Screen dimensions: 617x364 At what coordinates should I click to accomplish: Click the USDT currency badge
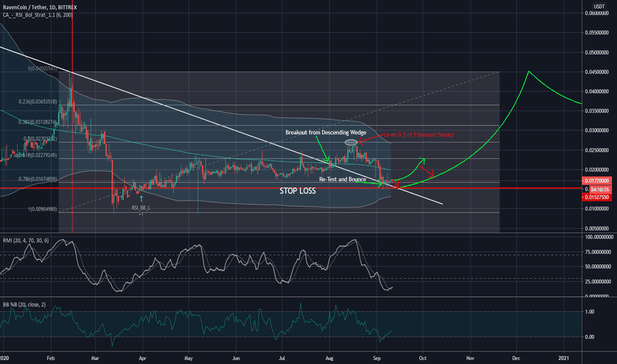point(599,7)
